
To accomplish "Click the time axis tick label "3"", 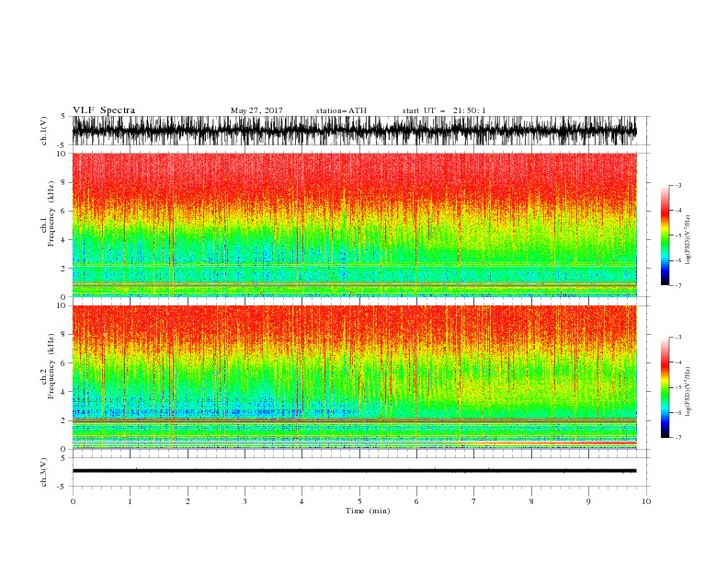I will (x=245, y=501).
